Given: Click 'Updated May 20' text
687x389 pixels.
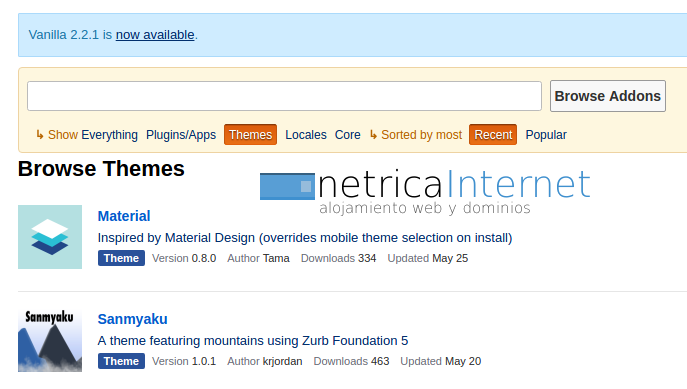Looking at the screenshot, I should 440,361.
